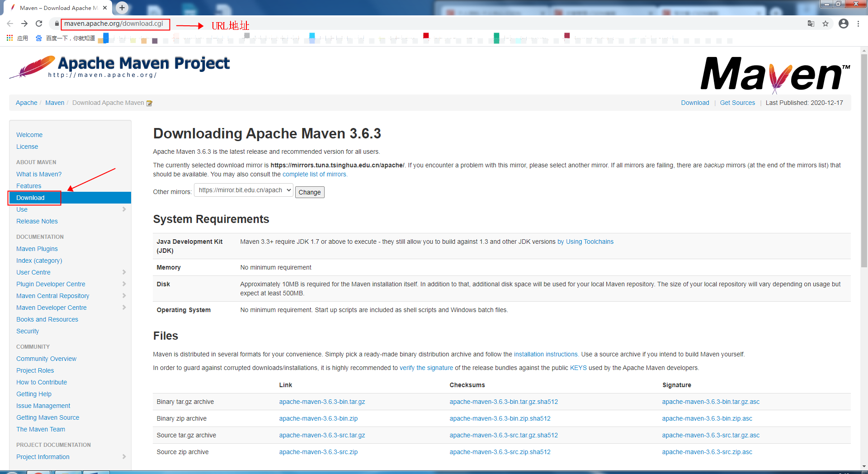Click the Apache breadcrumb link
Viewport: 868px width, 474px height.
click(x=27, y=103)
